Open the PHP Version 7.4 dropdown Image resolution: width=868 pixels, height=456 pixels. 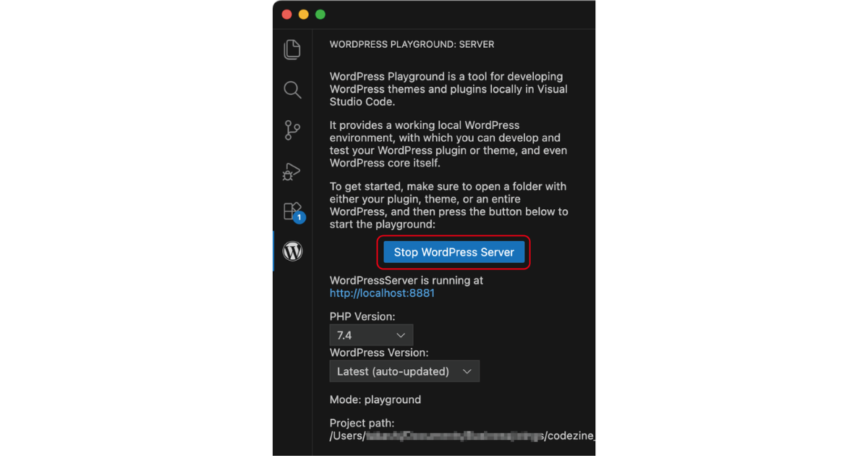point(371,335)
